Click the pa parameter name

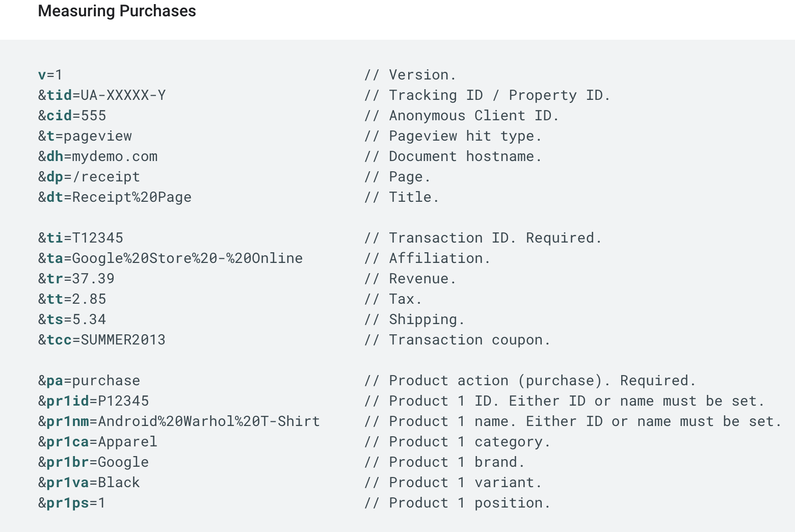(x=55, y=381)
